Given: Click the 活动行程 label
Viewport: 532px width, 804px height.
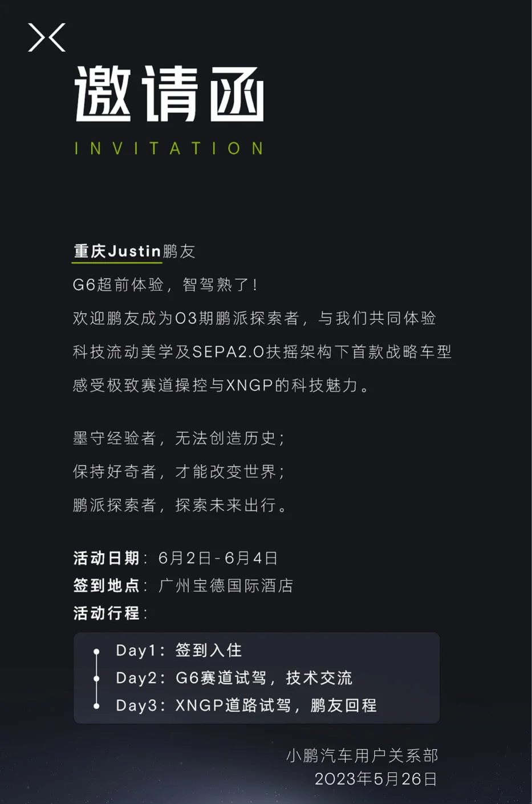Looking at the screenshot, I should [107, 613].
